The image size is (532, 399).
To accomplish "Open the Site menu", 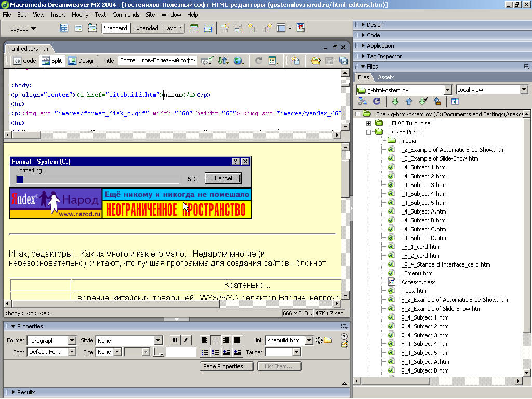I will click(150, 15).
